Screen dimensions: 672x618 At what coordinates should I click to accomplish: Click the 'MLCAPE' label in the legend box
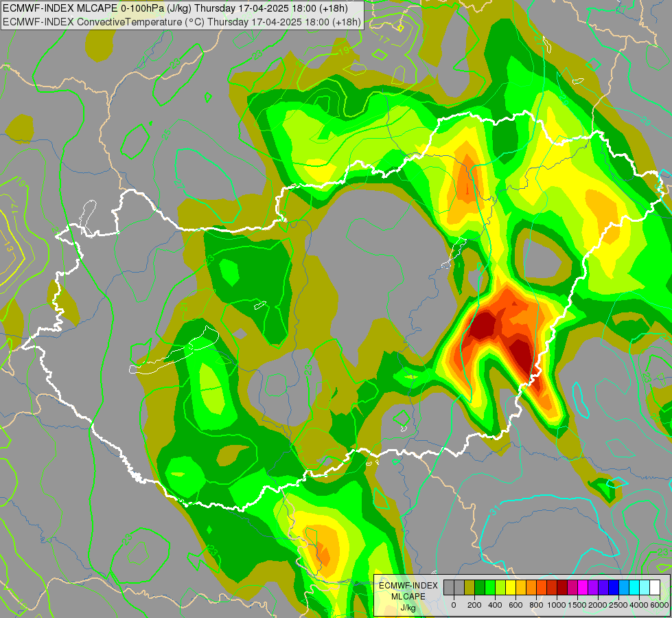[x=408, y=597]
